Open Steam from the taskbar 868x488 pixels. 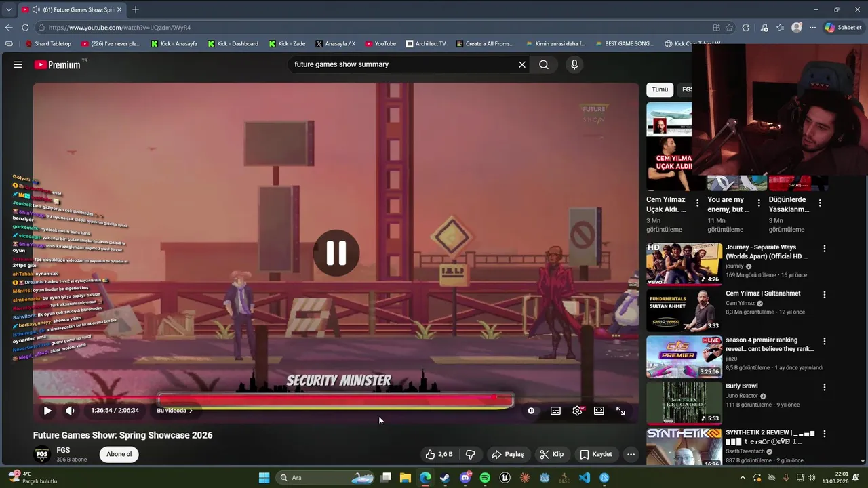point(445,478)
